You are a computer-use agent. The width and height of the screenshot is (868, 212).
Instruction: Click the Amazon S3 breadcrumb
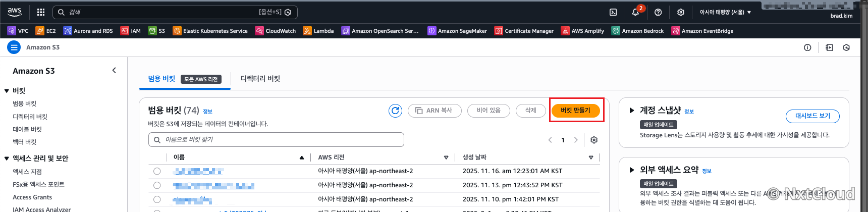coord(43,47)
